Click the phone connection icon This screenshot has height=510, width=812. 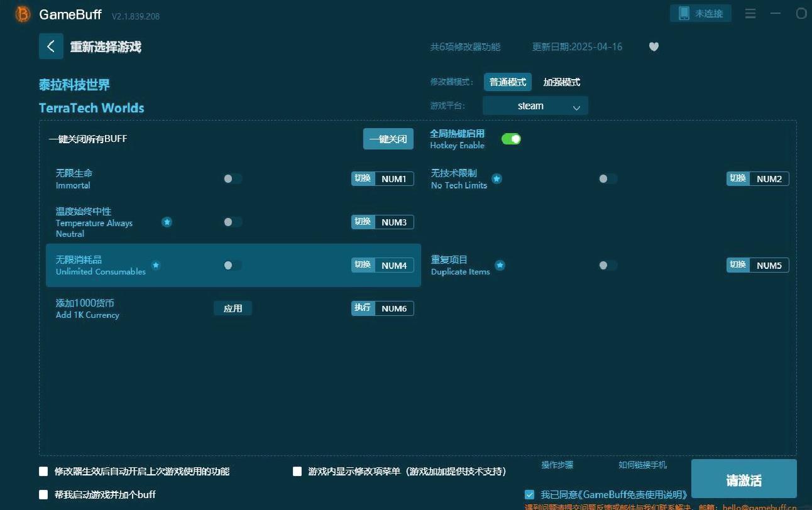(683, 13)
